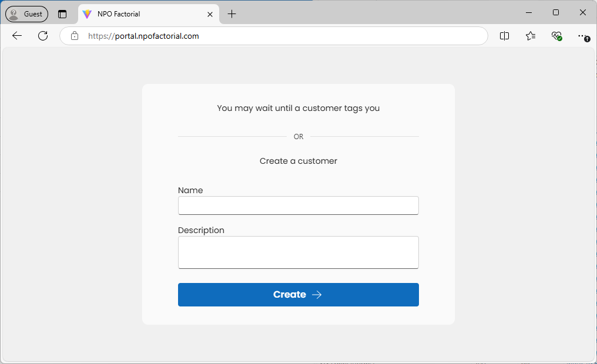
Task: Open the Favorites star icon
Action: point(531,36)
